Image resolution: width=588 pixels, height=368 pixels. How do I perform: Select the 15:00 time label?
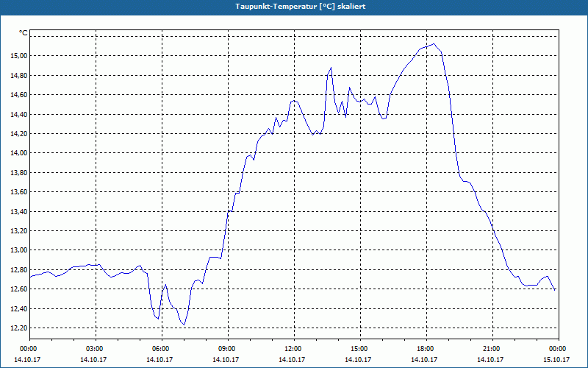(x=360, y=349)
